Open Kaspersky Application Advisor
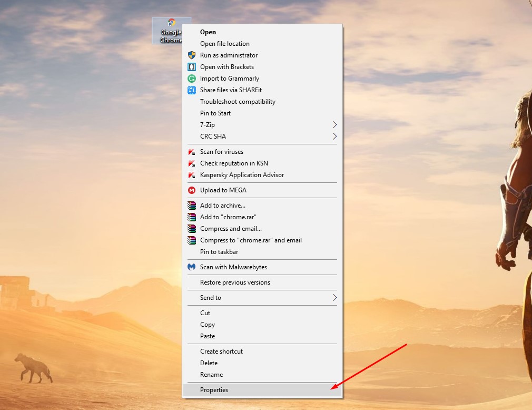 (241, 174)
